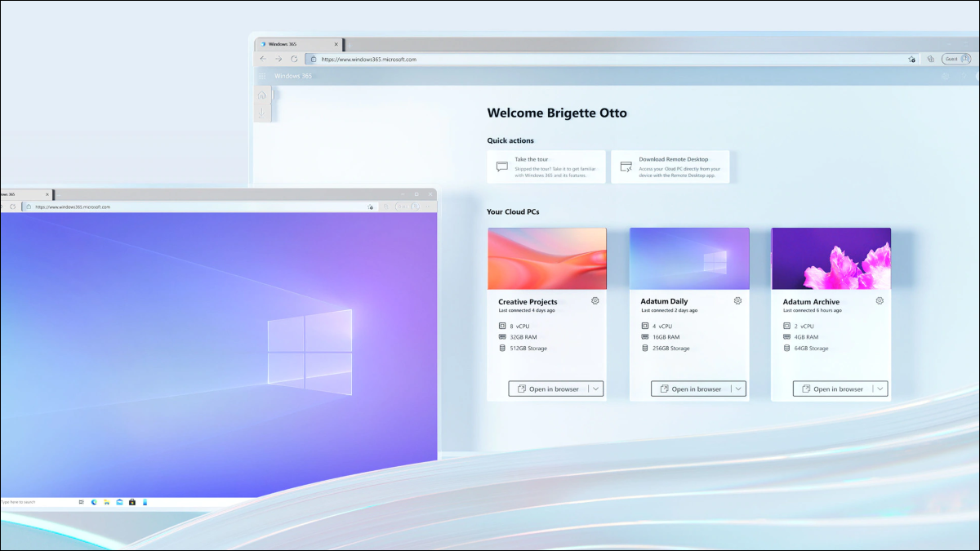Click 'Last connected 6 hours ago' text
980x551 pixels.
coord(813,311)
